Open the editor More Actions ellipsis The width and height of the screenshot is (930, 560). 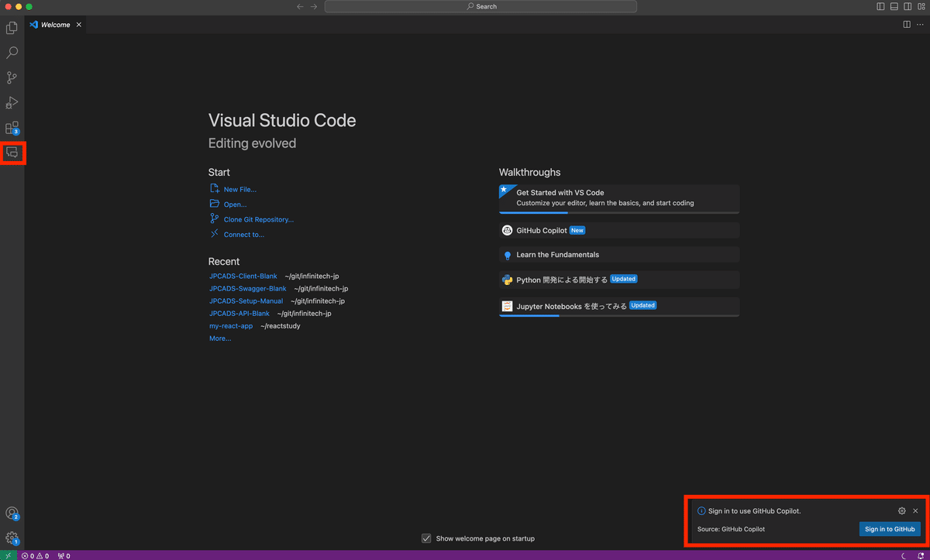920,25
